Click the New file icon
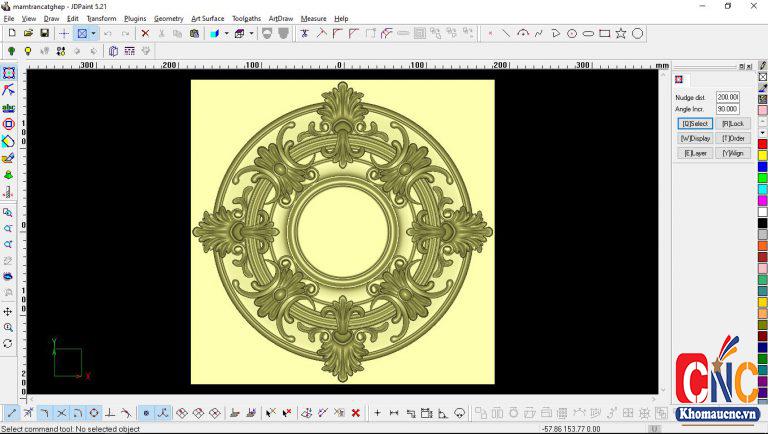This screenshot has width=768, height=434. [x=11, y=33]
